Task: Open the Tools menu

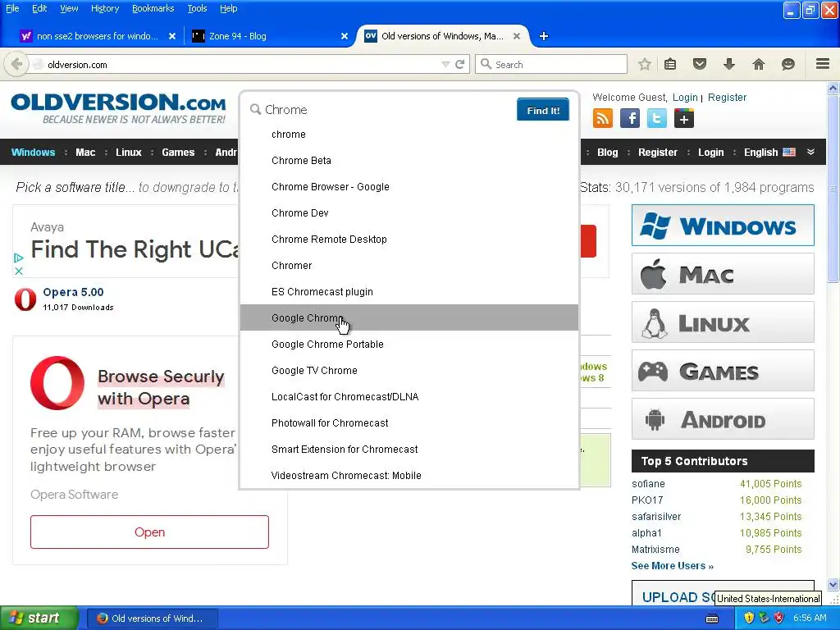Action: [197, 8]
